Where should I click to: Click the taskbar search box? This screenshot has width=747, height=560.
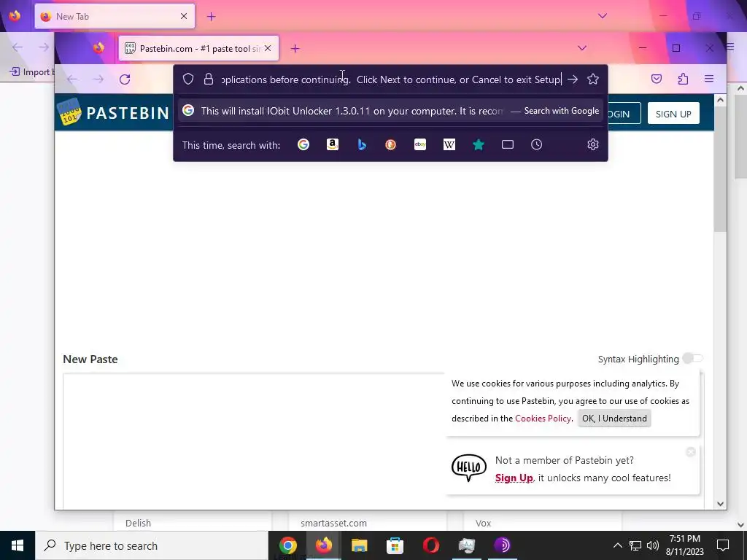tap(152, 545)
